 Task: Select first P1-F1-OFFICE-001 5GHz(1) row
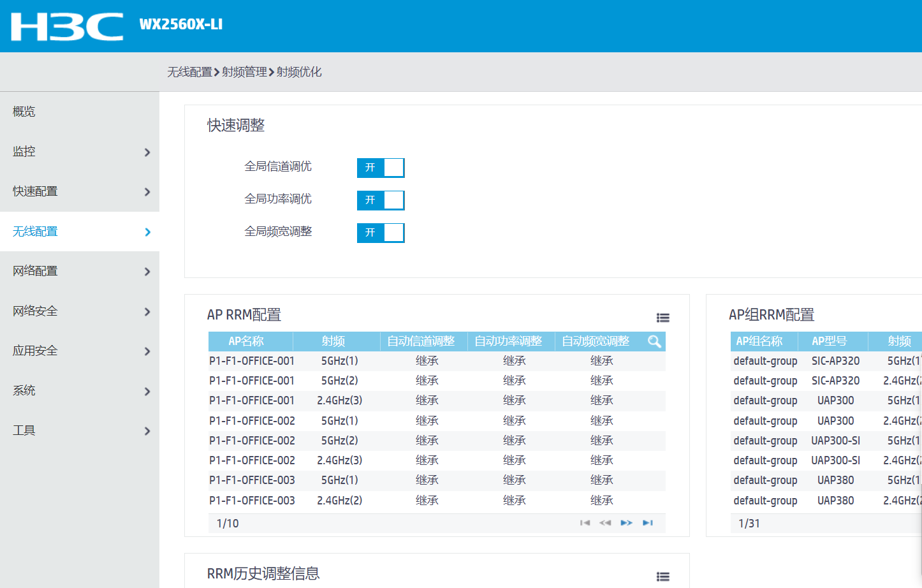(x=252, y=361)
